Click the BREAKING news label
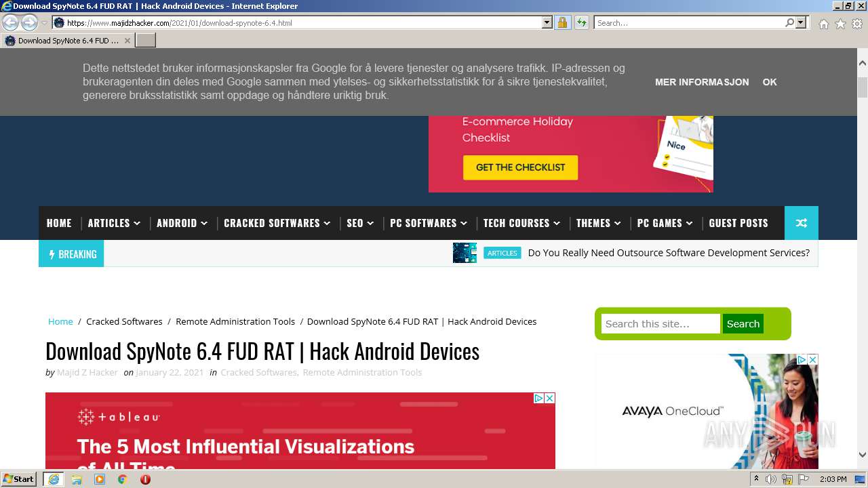The width and height of the screenshot is (868, 488). click(71, 254)
